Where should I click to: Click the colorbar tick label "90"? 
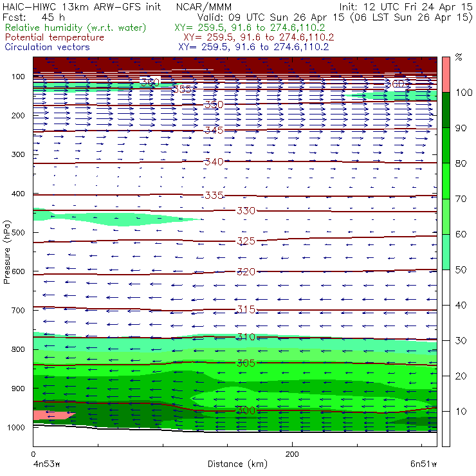461,128
